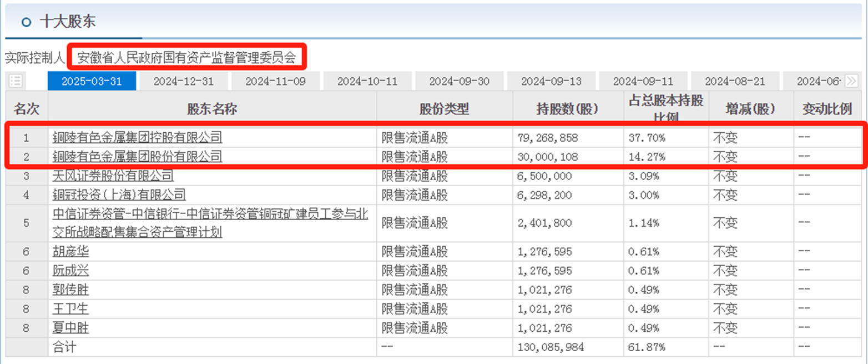The image size is (868, 364).
Task: Open the 2024-11-09 date tab
Action: point(275,81)
